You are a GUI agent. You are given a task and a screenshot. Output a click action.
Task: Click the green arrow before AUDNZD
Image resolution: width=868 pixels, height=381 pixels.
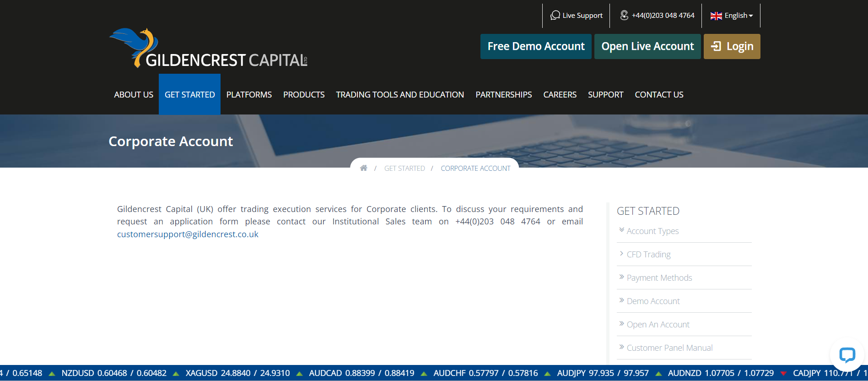tap(658, 374)
